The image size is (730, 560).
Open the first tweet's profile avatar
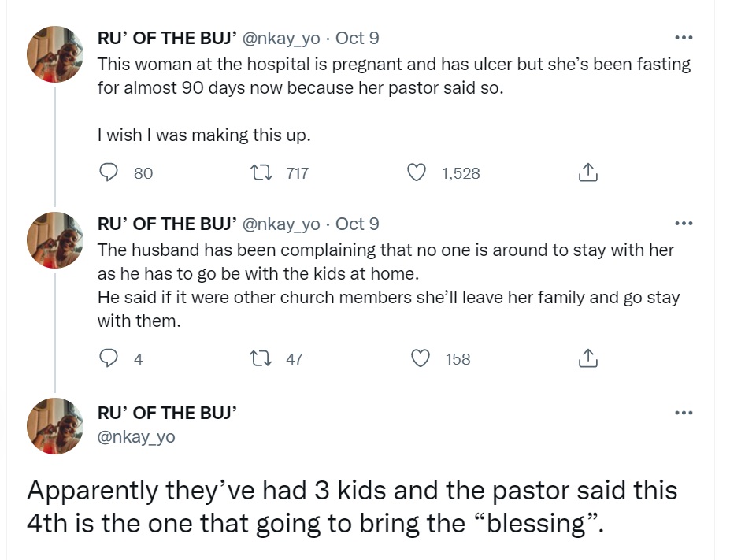pyautogui.click(x=55, y=54)
